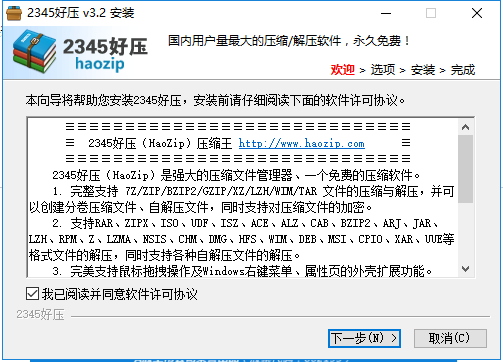
Task: Click the 取消(C) button
Action: (x=450, y=338)
